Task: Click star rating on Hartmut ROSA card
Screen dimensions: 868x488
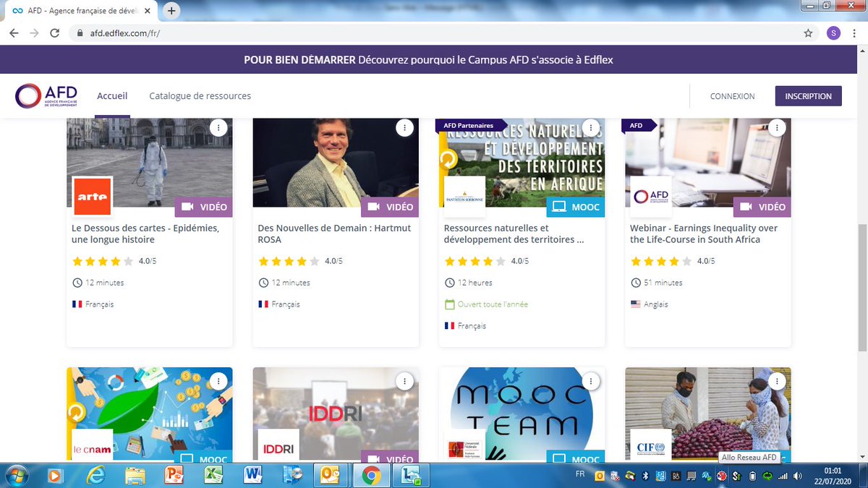Action: 289,261
